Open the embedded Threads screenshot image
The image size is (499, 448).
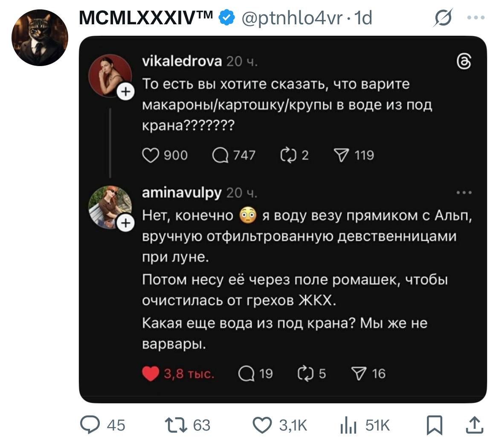click(x=283, y=220)
